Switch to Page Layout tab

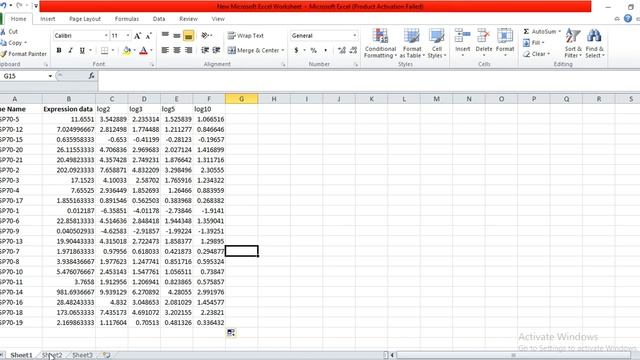pos(85,19)
